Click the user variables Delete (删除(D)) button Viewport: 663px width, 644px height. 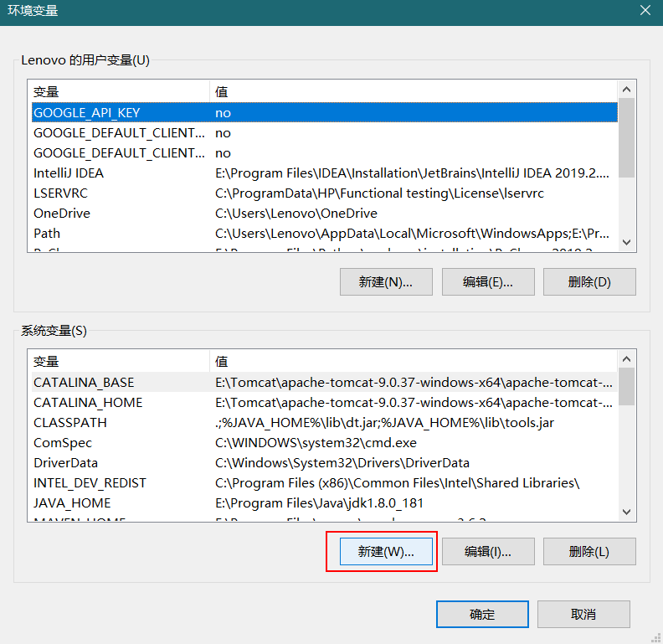589,282
